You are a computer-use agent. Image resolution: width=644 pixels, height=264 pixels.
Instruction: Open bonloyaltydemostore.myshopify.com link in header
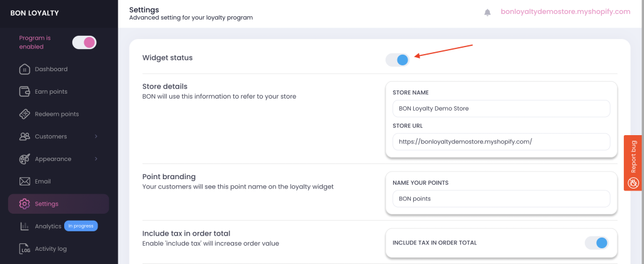[x=565, y=12]
